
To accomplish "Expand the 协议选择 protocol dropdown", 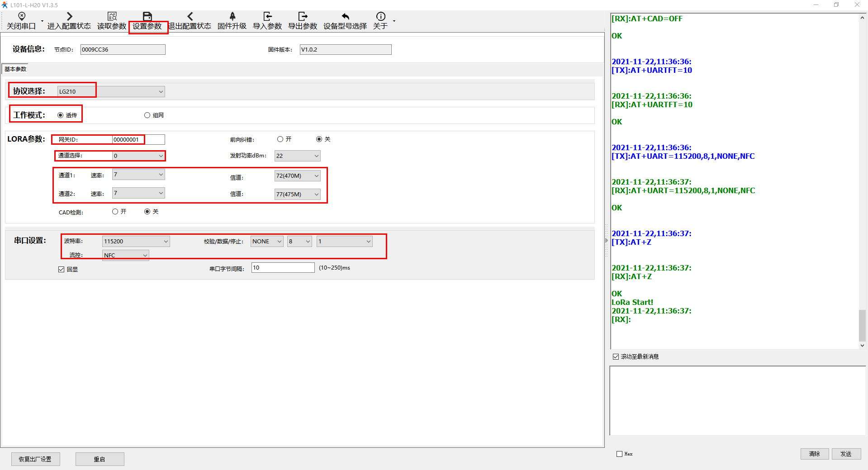I will (x=161, y=92).
